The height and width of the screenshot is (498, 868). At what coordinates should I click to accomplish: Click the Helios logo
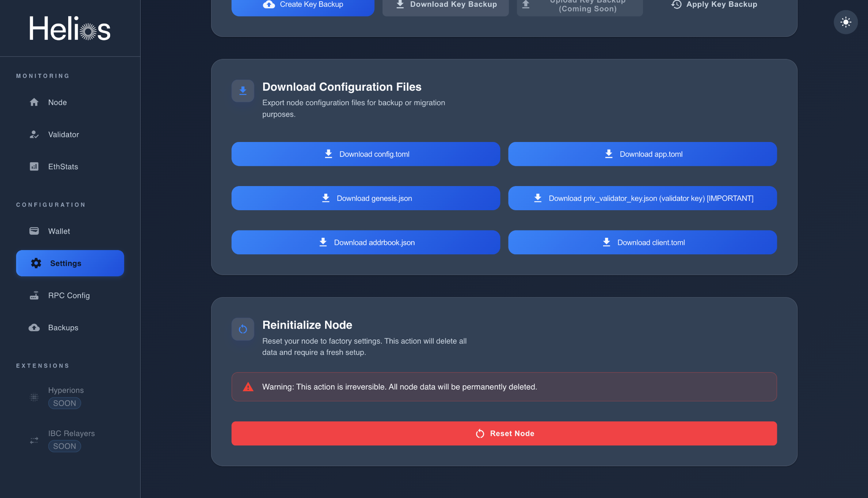pos(70,28)
